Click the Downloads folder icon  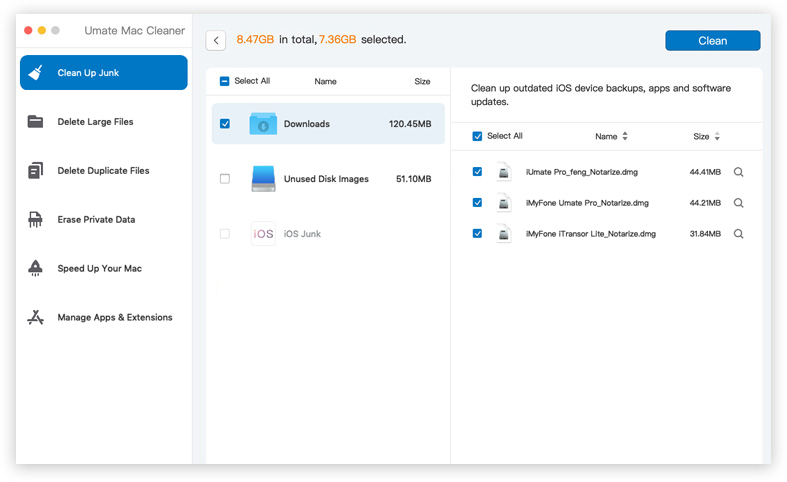coord(263,124)
